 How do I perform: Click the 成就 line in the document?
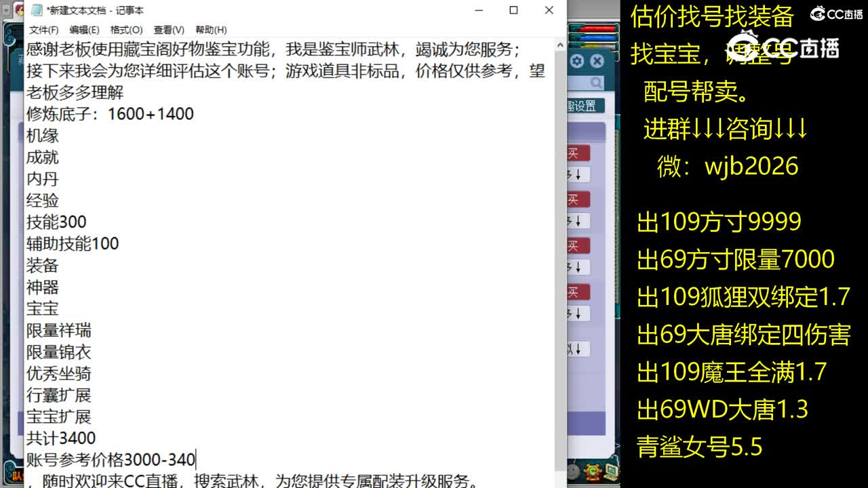(43, 157)
